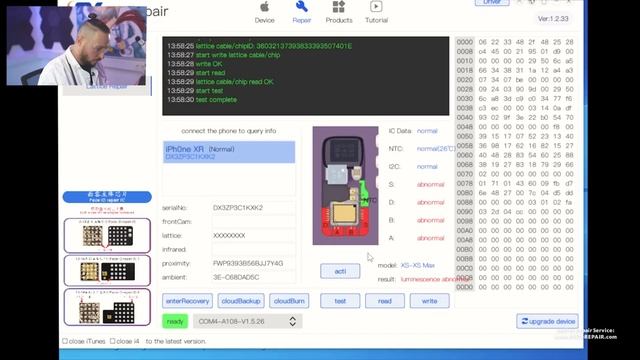
Task: Click the lattice module diagram image
Action: coord(345,186)
